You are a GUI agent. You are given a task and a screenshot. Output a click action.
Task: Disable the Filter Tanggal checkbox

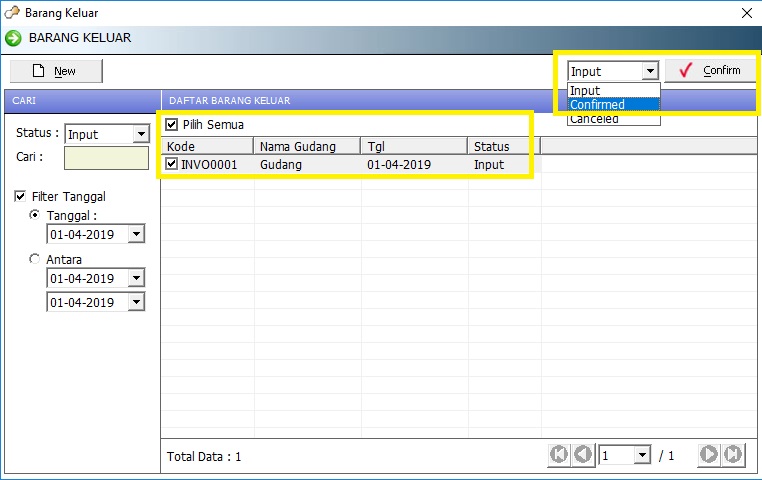(21, 197)
